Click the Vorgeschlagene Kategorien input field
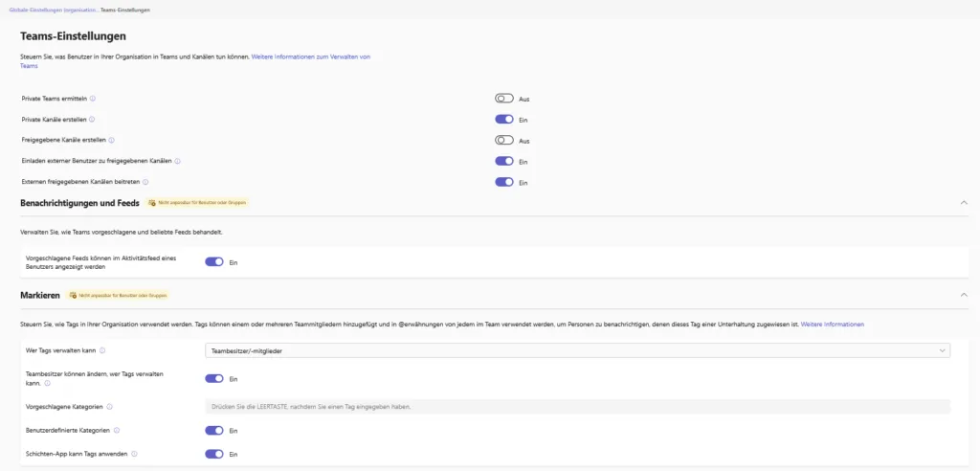 (x=578, y=407)
